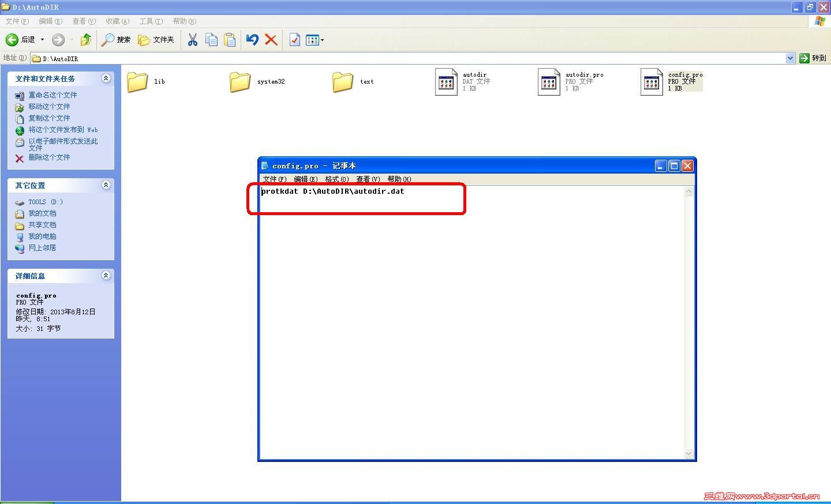Toggle the Folders (文件夹) pane button

click(x=156, y=40)
